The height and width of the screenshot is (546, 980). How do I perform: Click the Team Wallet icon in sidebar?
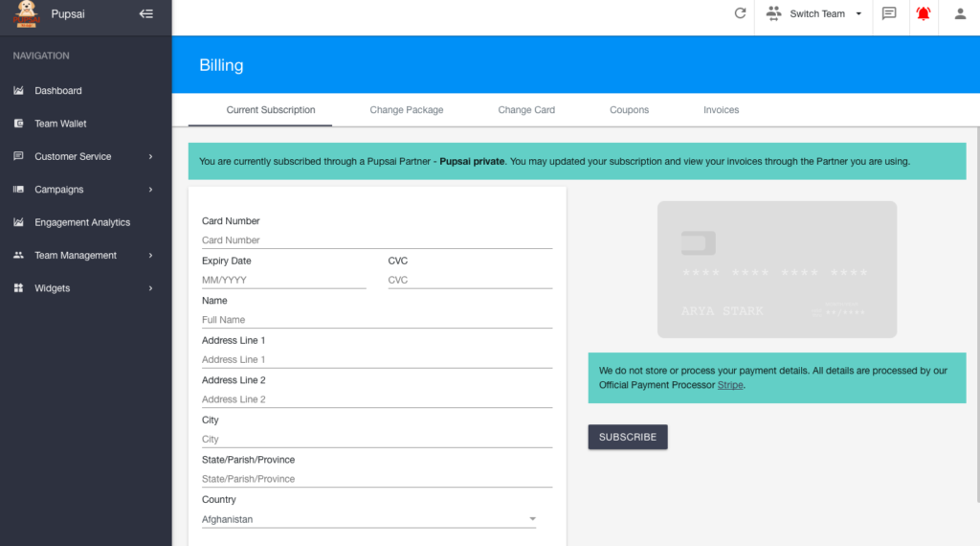coord(18,124)
